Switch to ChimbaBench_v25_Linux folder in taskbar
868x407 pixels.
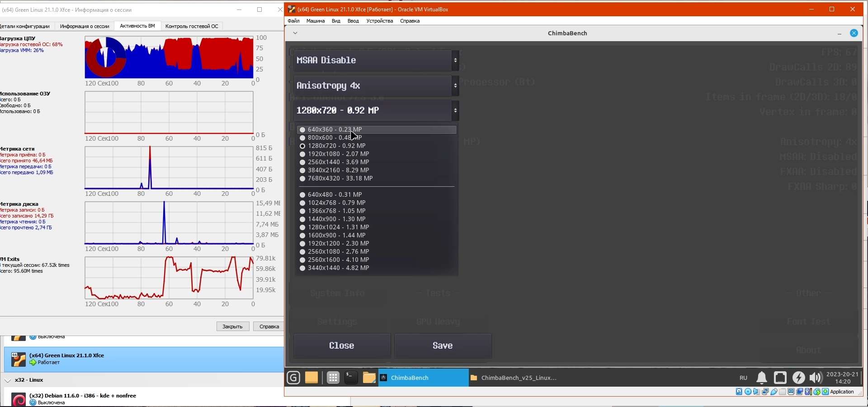tap(514, 378)
